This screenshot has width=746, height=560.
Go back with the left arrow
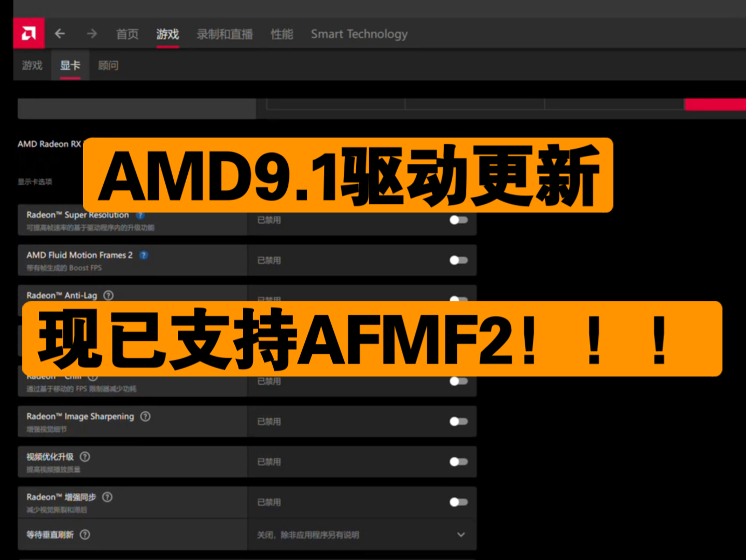(x=60, y=34)
